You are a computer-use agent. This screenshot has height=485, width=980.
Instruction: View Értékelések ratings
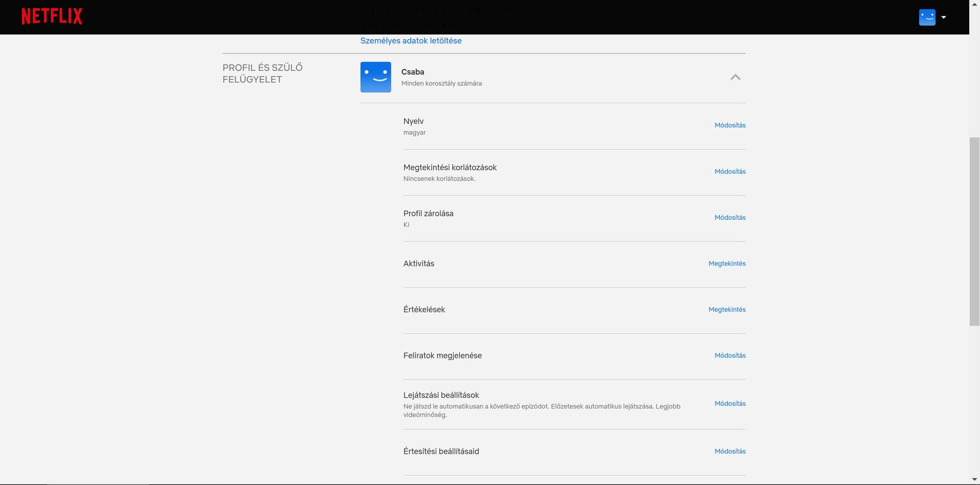[726, 310]
